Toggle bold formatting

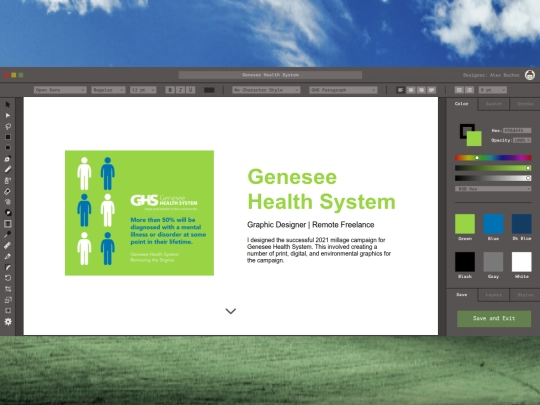pos(170,90)
